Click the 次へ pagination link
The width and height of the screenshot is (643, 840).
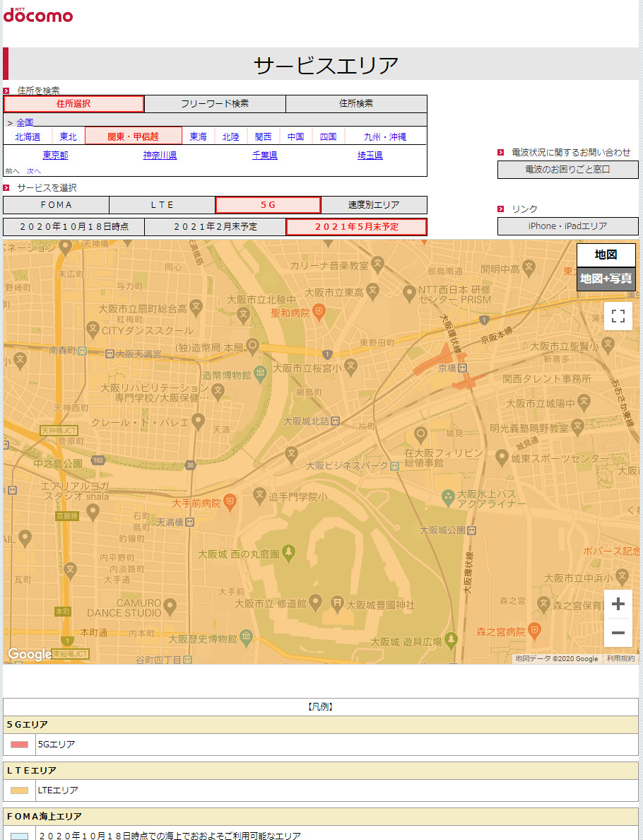click(34, 171)
